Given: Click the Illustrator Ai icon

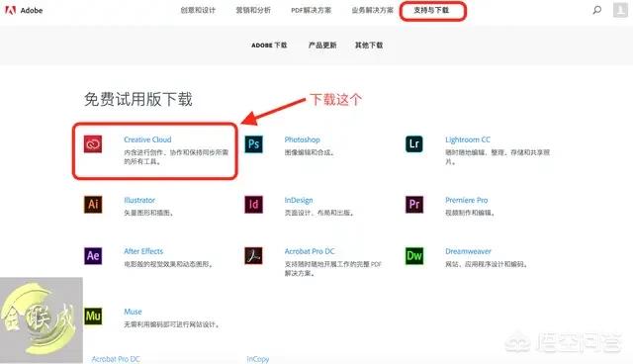Looking at the screenshot, I should point(93,204).
